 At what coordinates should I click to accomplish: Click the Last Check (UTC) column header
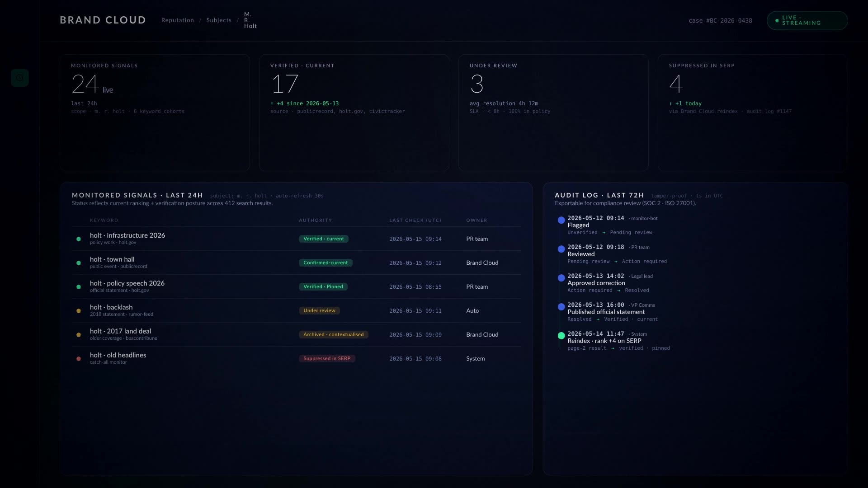pos(415,221)
